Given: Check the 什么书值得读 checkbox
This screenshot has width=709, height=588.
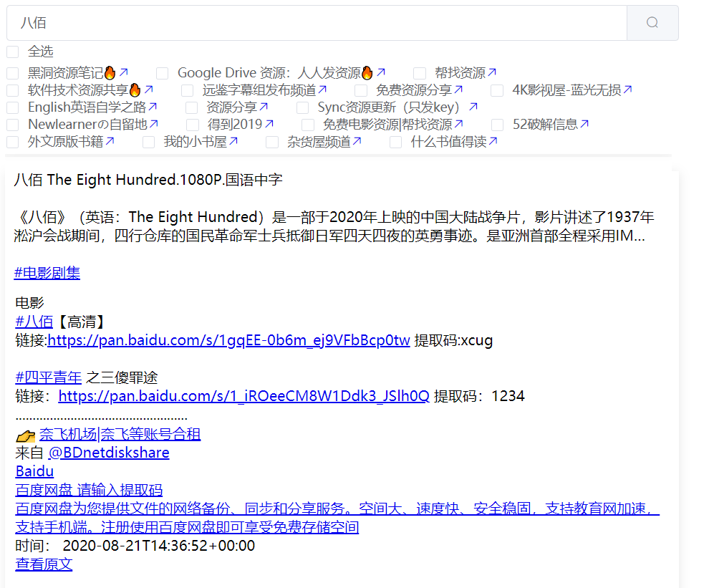Looking at the screenshot, I should tap(395, 142).
